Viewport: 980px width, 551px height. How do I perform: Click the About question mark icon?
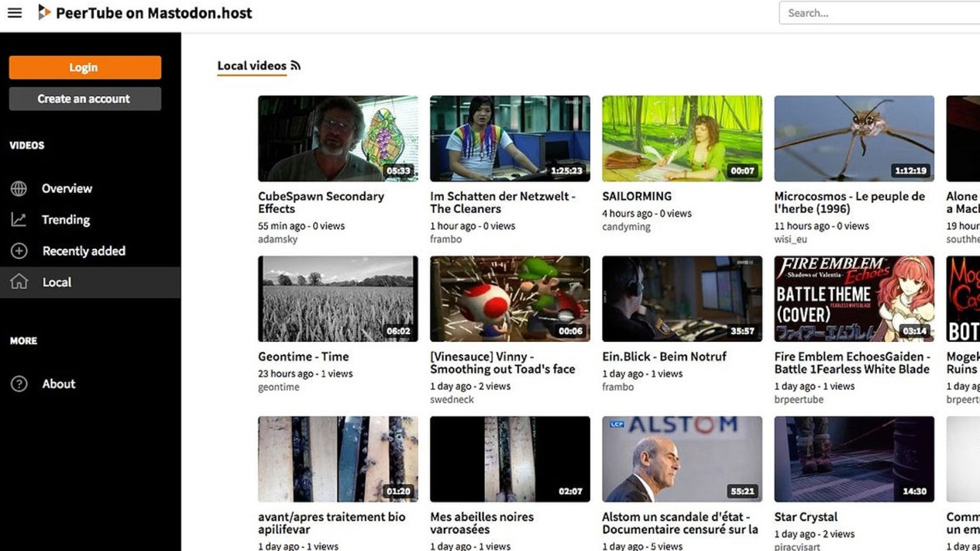click(x=19, y=384)
